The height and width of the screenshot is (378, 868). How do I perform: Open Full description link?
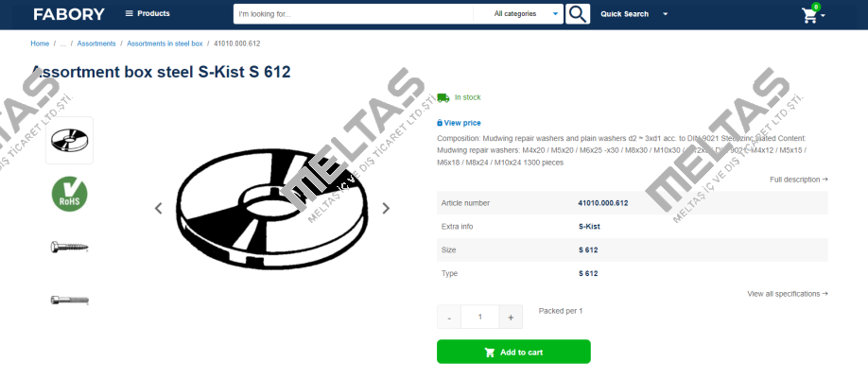(798, 180)
